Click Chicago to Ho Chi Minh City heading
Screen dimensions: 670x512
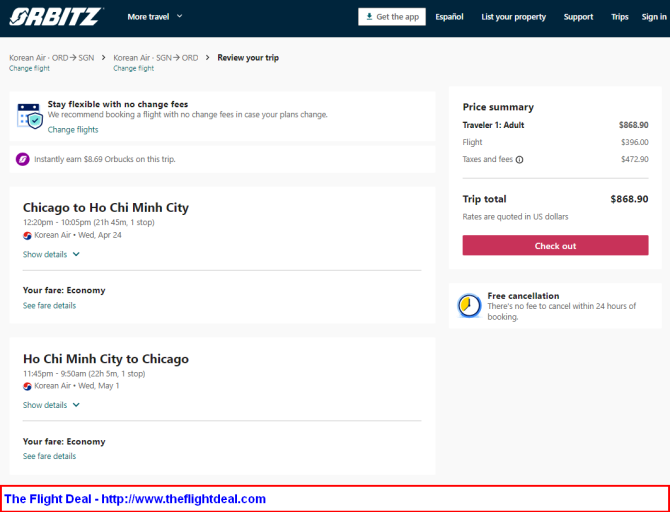tap(106, 208)
